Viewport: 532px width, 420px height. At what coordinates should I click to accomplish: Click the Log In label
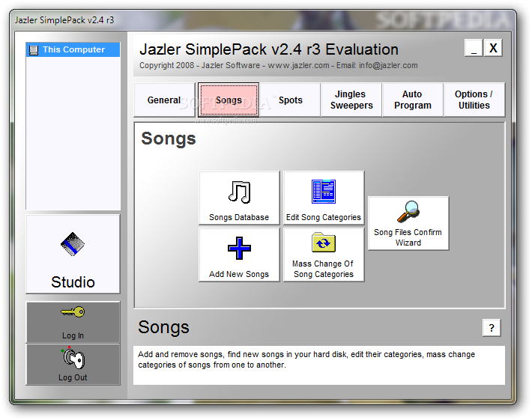(x=73, y=335)
